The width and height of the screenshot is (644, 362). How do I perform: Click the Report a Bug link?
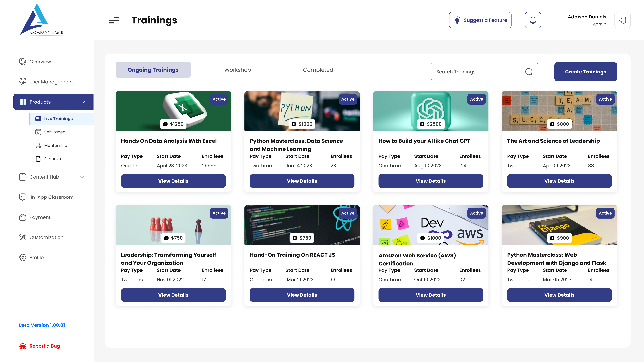pyautogui.click(x=44, y=346)
